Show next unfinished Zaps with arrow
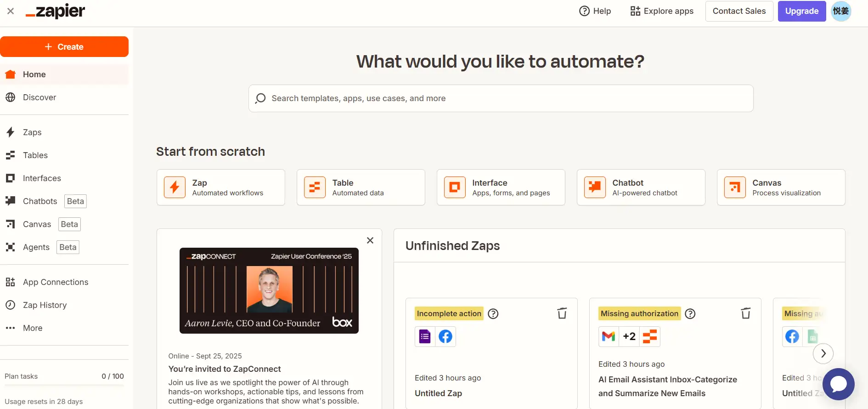868x409 pixels. point(823,354)
